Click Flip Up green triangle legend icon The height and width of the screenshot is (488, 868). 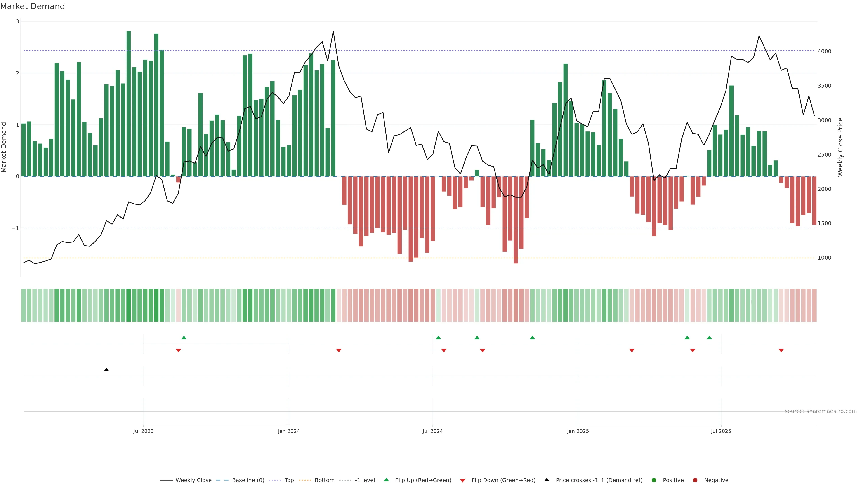[386, 480]
